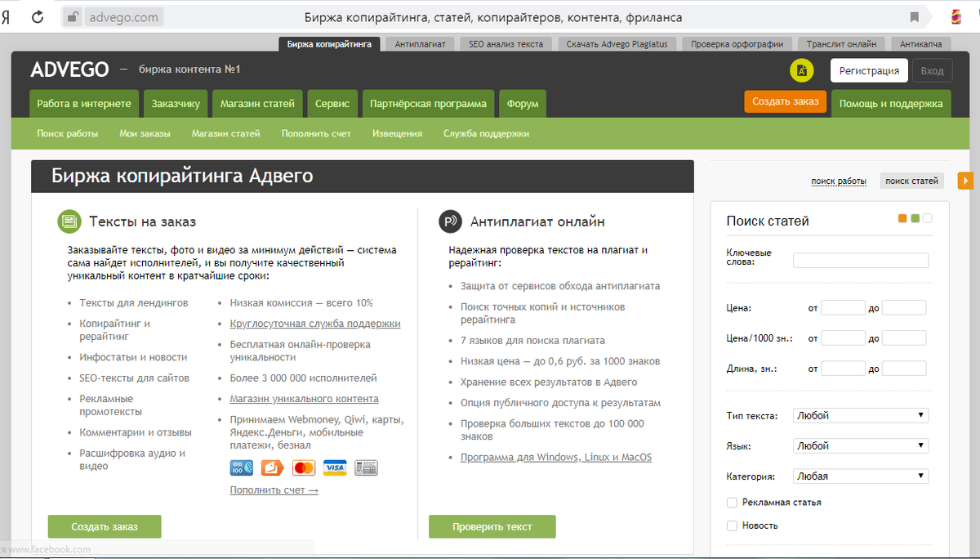This screenshot has height=559, width=980.
Task: Click the 'Цена' 'от' input field
Action: click(x=843, y=308)
